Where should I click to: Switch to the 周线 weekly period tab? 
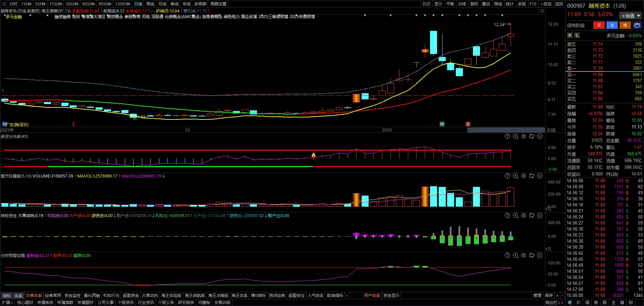(x=150, y=4)
